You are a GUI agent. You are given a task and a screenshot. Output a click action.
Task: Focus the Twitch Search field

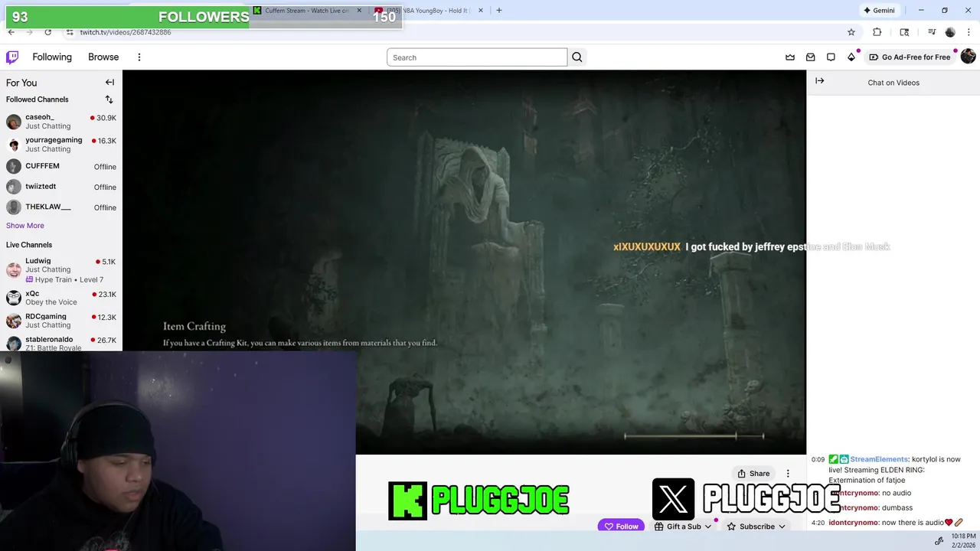[x=477, y=57]
